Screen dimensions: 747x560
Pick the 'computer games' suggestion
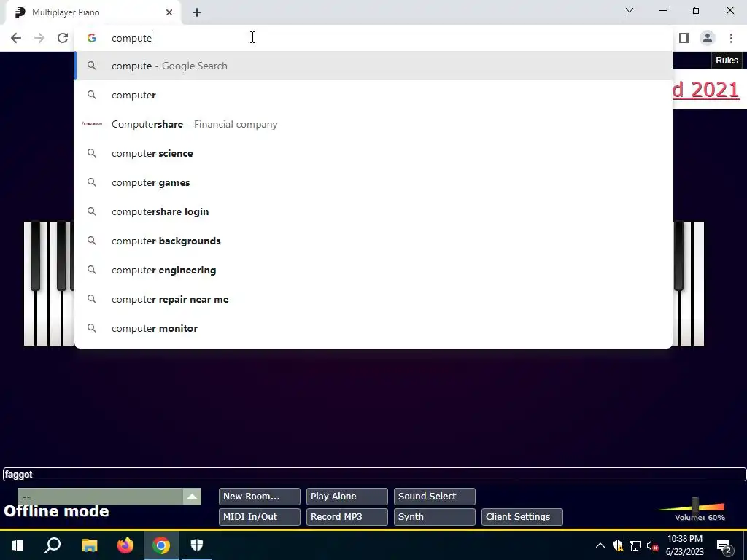(373, 182)
